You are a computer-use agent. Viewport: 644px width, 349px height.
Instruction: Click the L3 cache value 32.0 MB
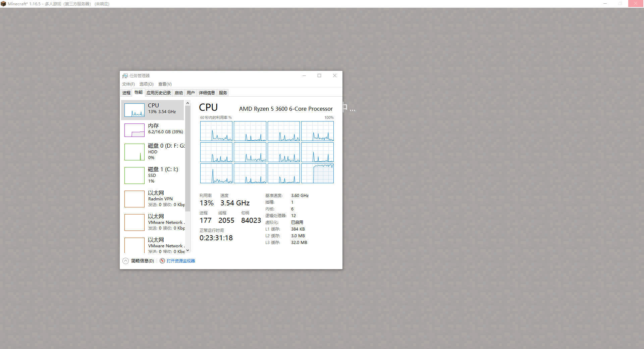(299, 242)
